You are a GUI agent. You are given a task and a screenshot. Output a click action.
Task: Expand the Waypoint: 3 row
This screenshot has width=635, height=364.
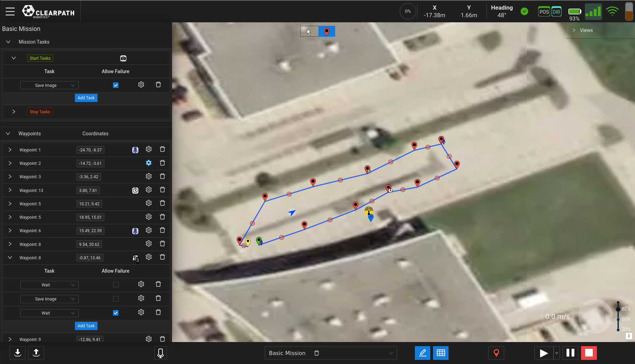(x=10, y=177)
